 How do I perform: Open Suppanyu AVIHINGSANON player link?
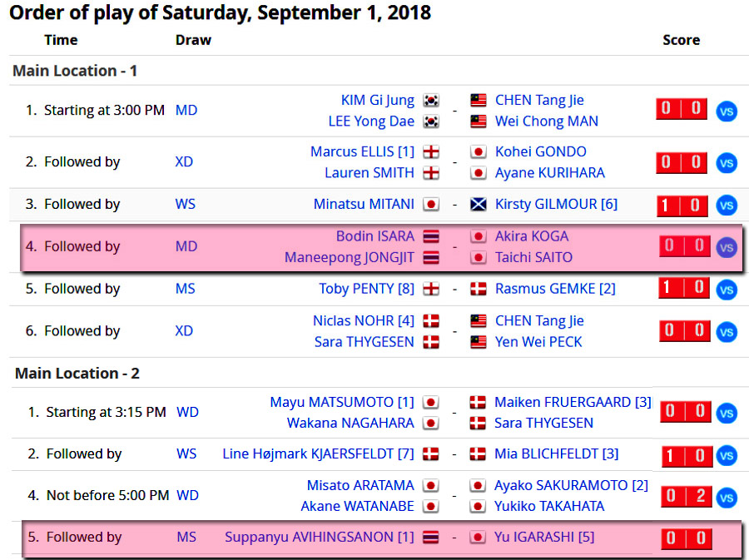(x=319, y=537)
